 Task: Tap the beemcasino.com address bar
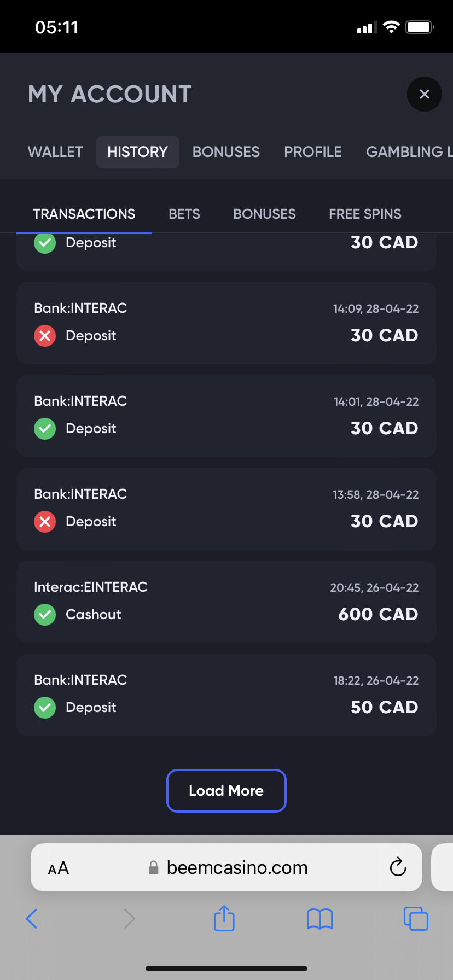pos(236,867)
